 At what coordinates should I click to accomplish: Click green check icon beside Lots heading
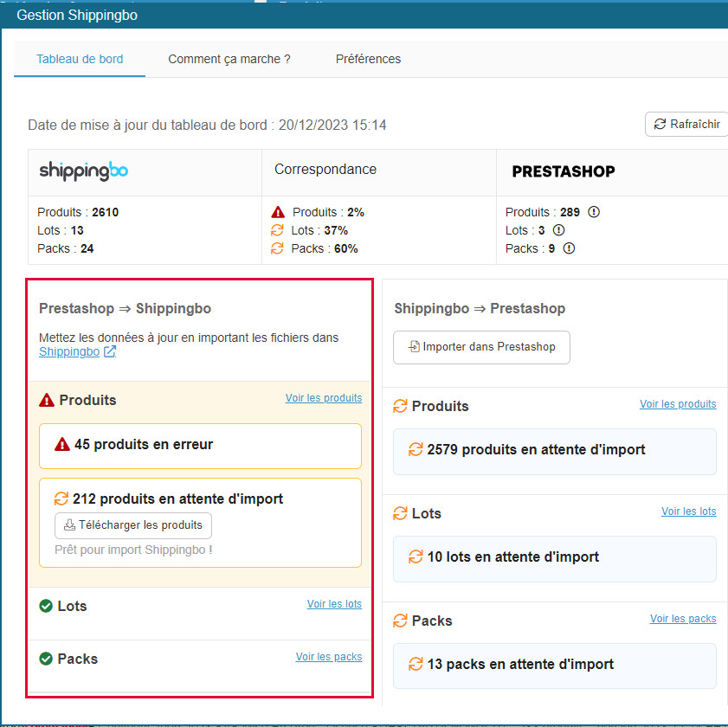46,606
